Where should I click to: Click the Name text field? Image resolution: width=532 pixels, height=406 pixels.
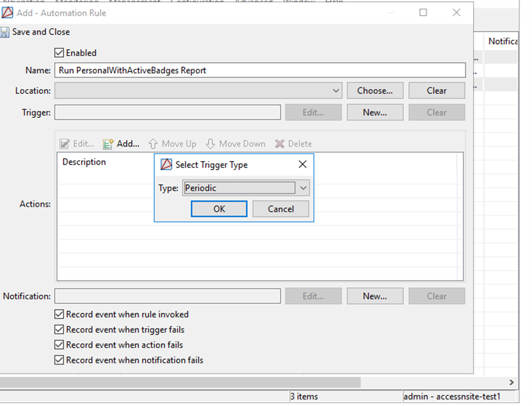click(x=260, y=70)
